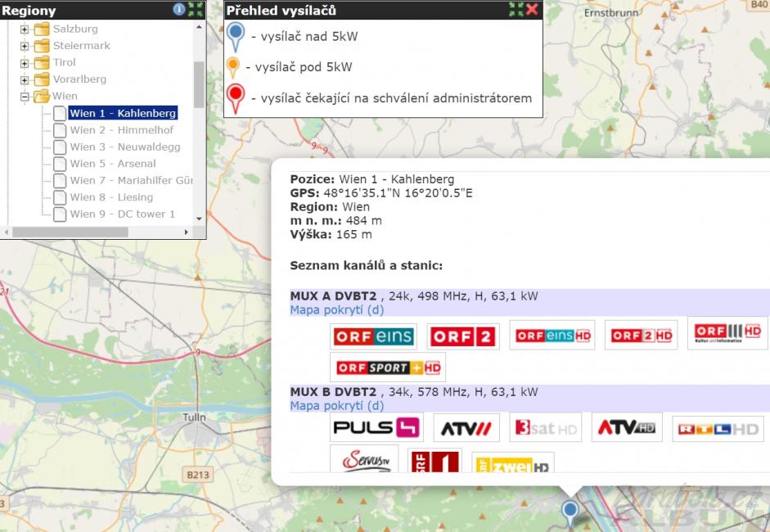The height and width of the screenshot is (532, 770).
Task: Click the PULS 4 channel logo
Action: tap(376, 427)
